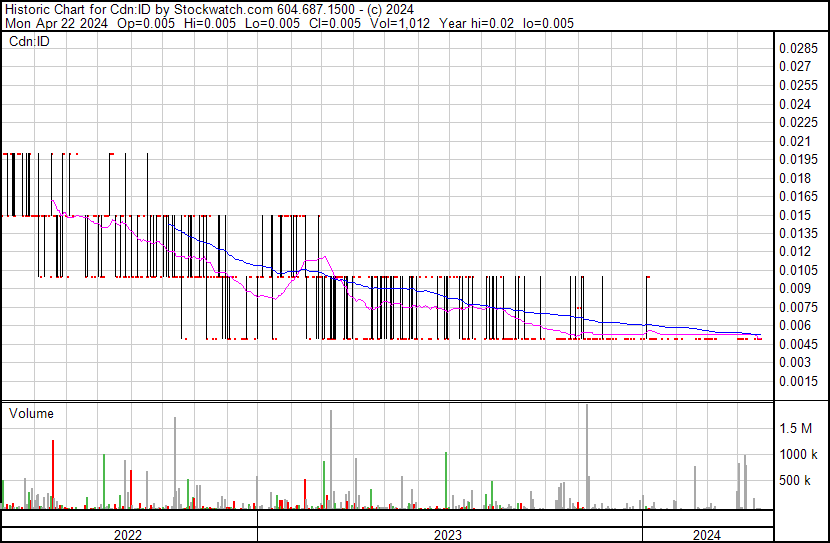The width and height of the screenshot is (830, 543).
Task: Click the 0.0045 price axis label
Action: click(x=798, y=345)
